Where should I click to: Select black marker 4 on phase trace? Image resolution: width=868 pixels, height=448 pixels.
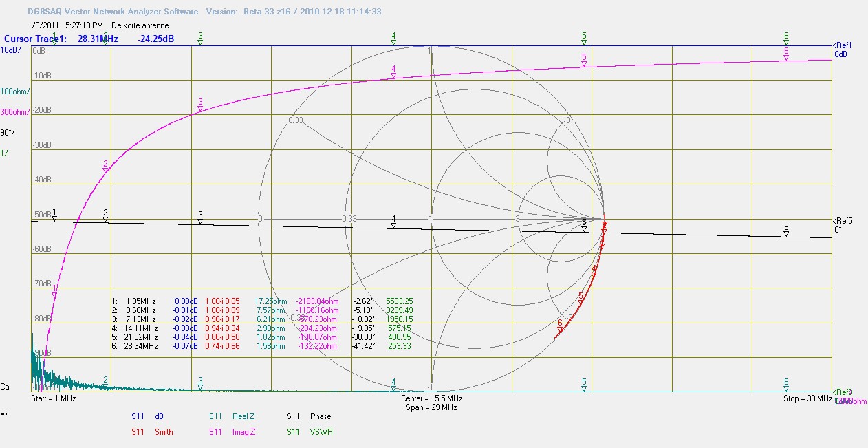point(393,222)
